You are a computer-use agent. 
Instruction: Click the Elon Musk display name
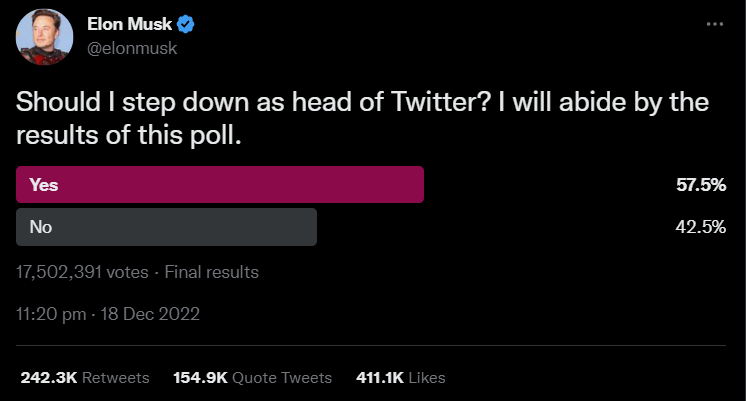click(130, 24)
